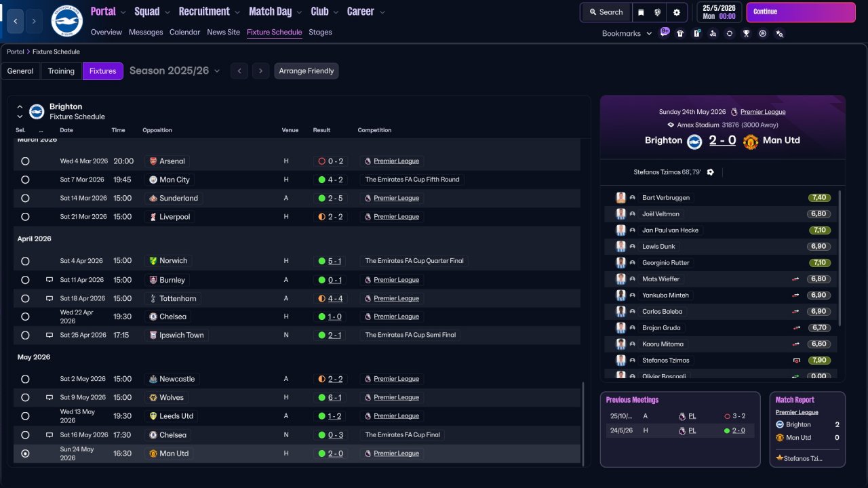Screen dimensions: 868x488
Task: Select the Man City fixture radio button
Action: point(25,180)
